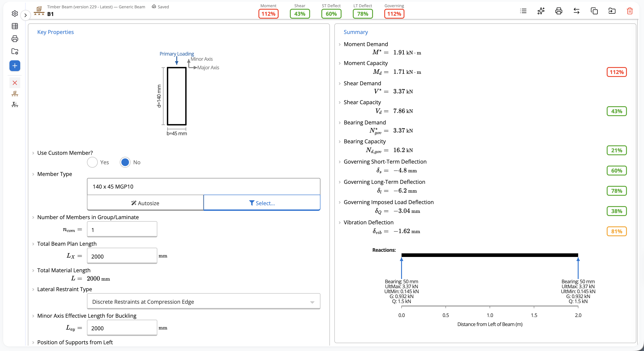Click the header Governing 112% badge
The image size is (644, 351).
point(394,14)
